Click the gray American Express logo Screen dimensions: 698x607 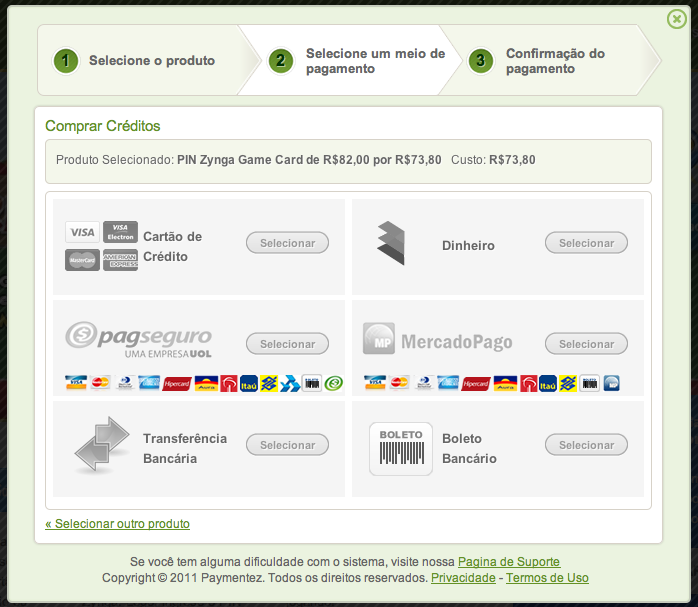[x=120, y=260]
